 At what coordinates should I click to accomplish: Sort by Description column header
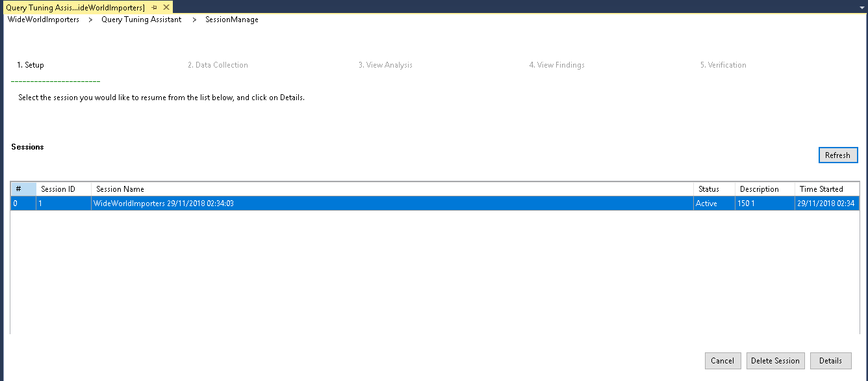(x=765, y=189)
